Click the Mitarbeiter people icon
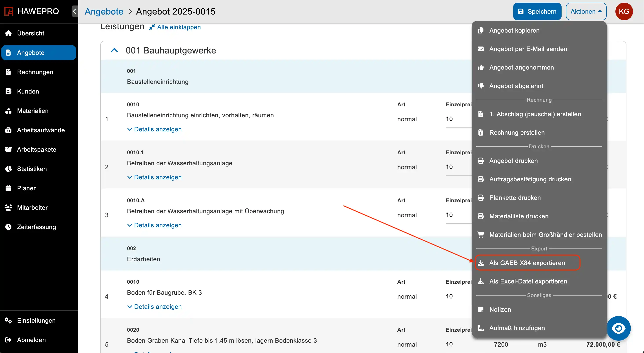The width and height of the screenshot is (644, 353). coord(9,208)
